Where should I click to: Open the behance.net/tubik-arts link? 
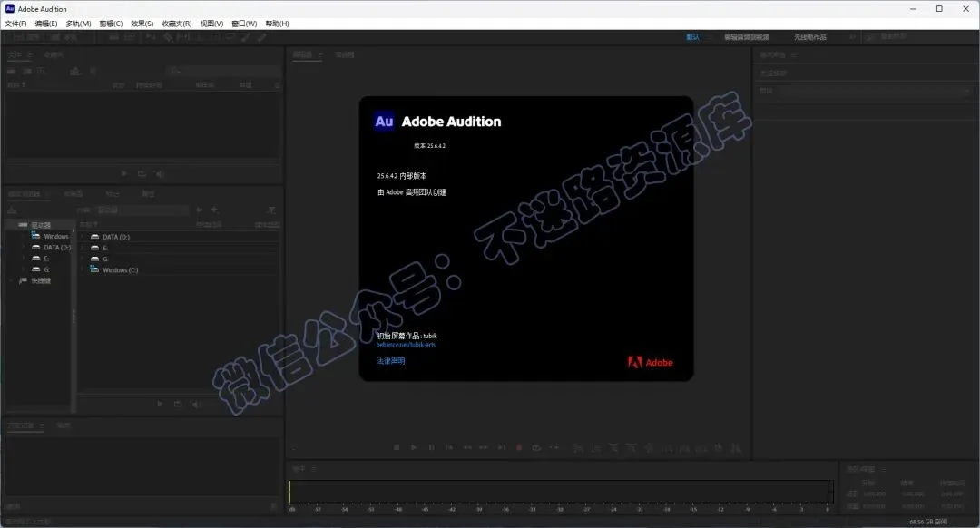(x=406, y=345)
